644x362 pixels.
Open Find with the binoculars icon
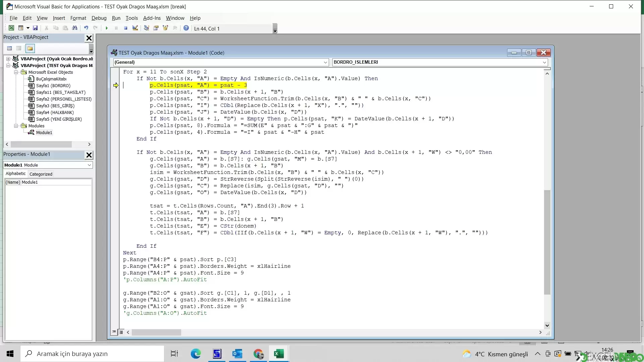click(x=75, y=28)
